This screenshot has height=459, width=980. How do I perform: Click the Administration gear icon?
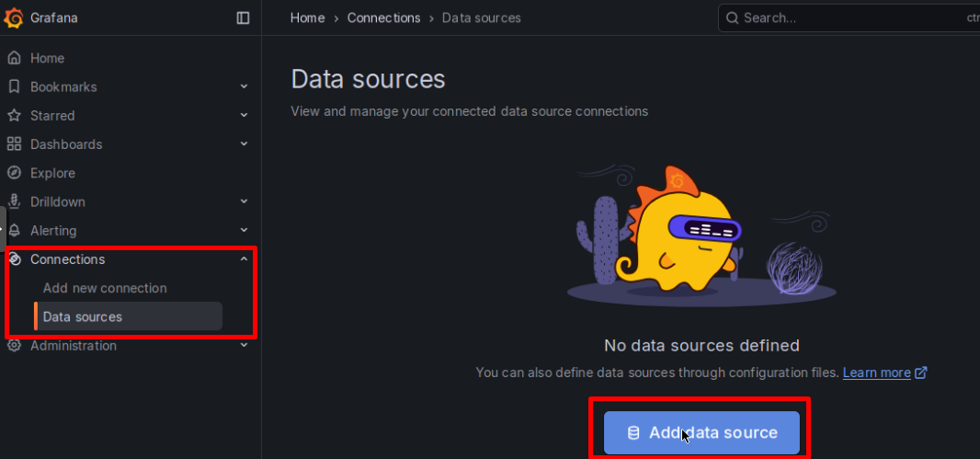click(x=14, y=346)
